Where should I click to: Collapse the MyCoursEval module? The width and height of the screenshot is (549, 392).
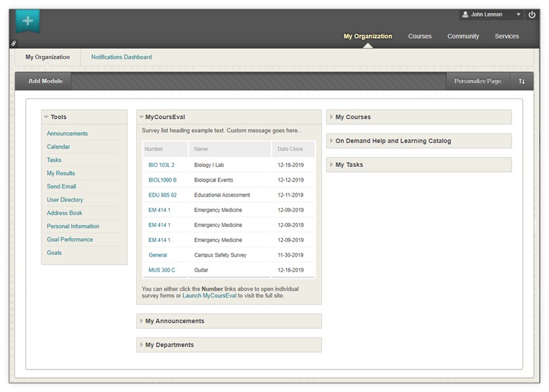(141, 117)
